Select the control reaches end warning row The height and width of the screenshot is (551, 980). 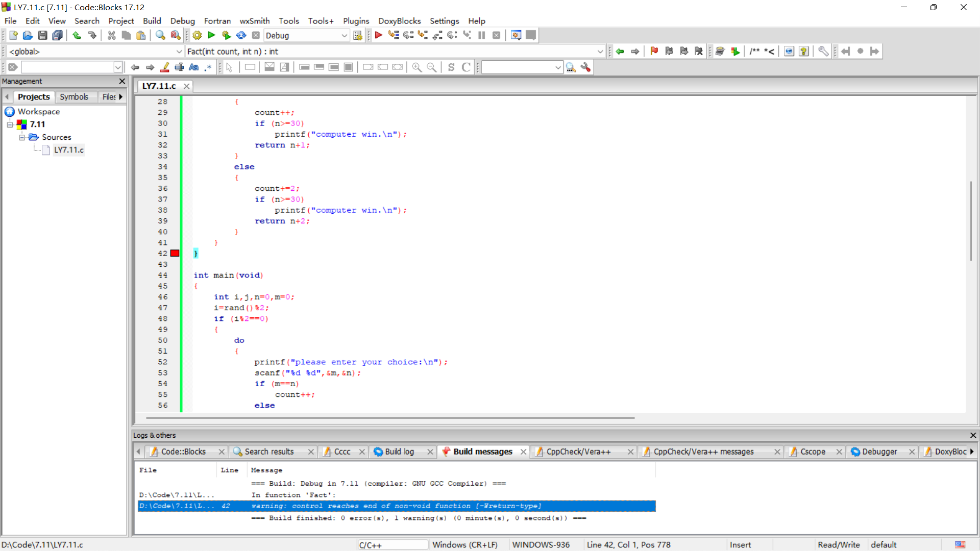click(396, 506)
